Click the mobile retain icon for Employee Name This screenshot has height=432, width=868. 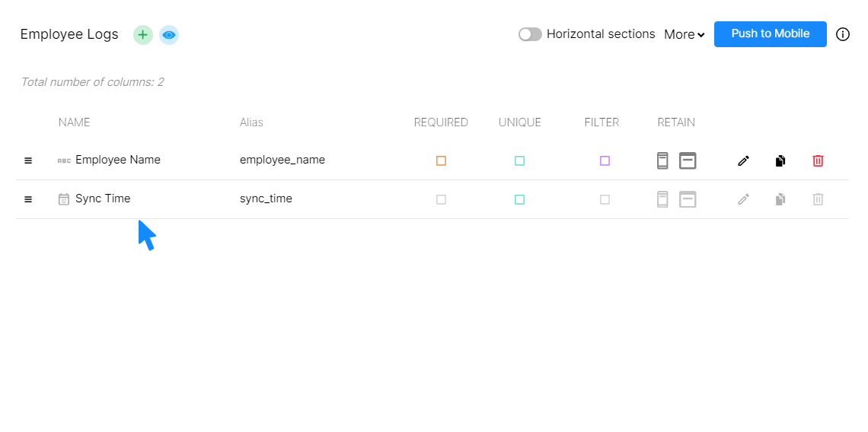coord(662,160)
